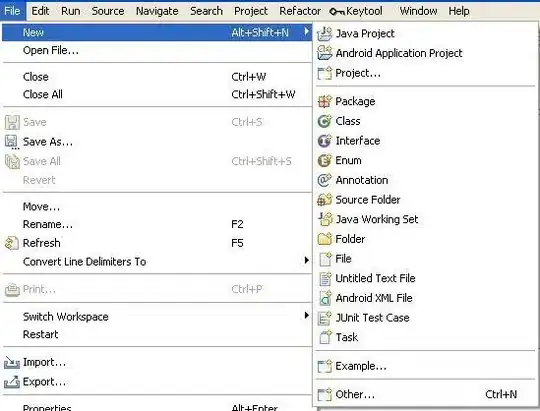The image size is (540, 411).
Task: Click the Save As floppy icon
Action: tap(12, 142)
